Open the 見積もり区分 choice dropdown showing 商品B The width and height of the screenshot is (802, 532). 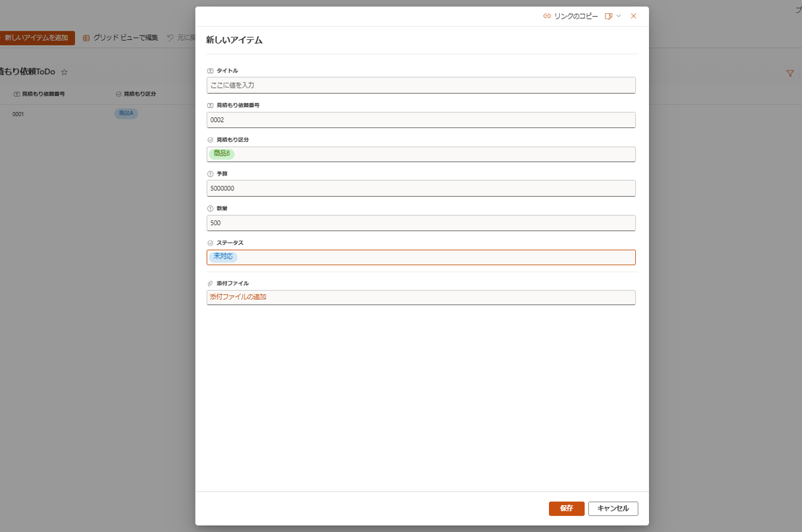pos(421,154)
